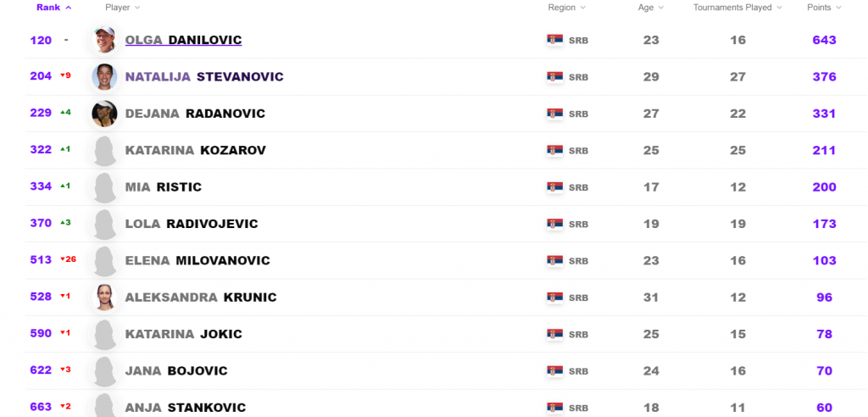Open Katarina Jokic's player page link

click(x=183, y=335)
